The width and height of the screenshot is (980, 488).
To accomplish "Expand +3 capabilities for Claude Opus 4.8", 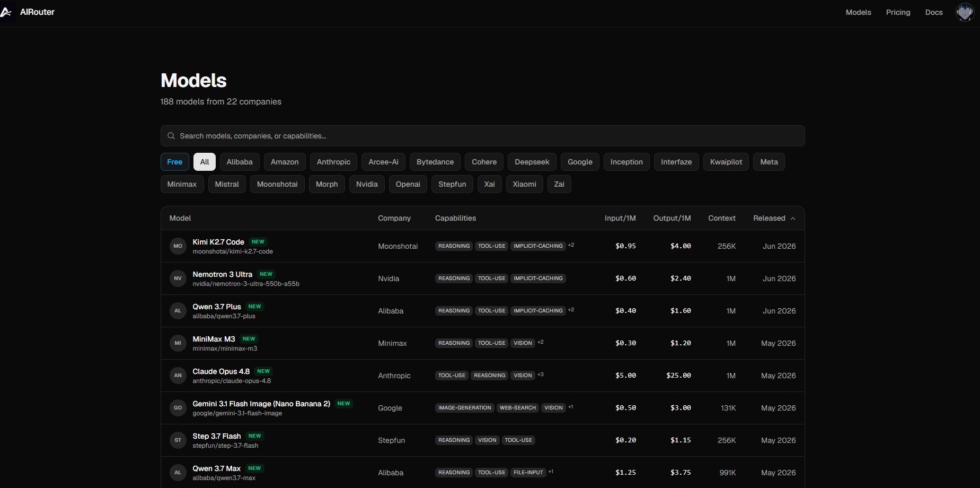I will [x=541, y=375].
